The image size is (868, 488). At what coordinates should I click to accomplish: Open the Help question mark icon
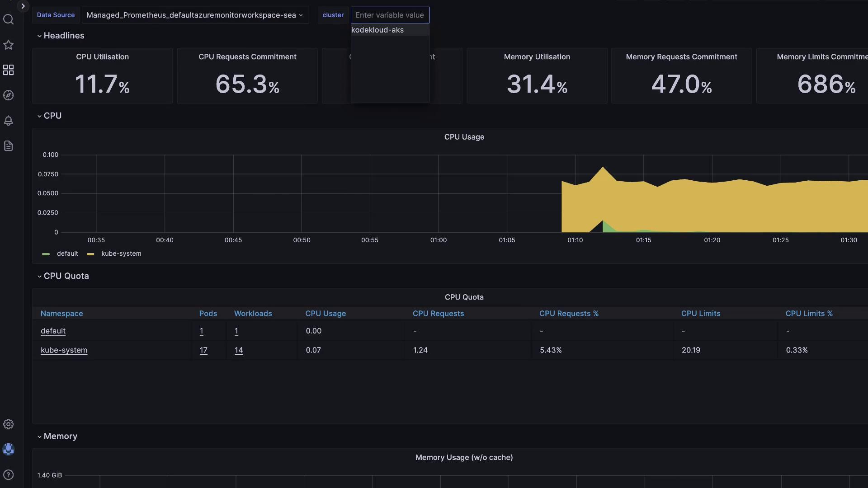tap(9, 475)
